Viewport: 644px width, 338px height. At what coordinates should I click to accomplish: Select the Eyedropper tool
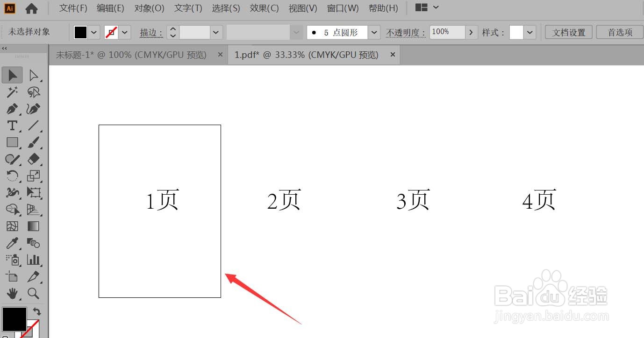point(12,243)
